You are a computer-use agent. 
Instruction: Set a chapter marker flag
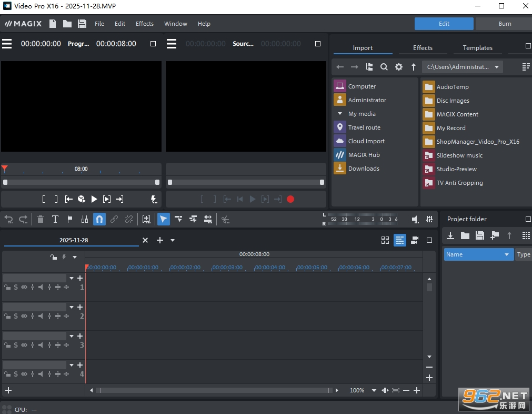point(70,220)
